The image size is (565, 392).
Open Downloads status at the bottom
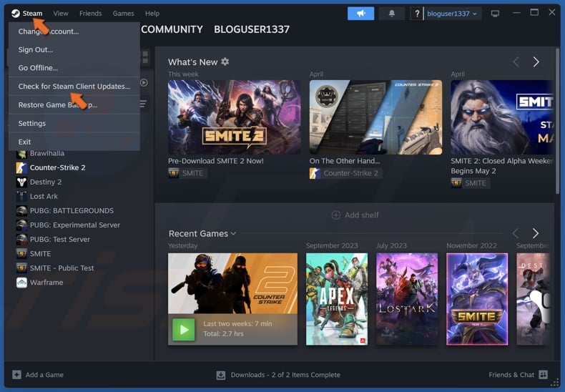278,375
